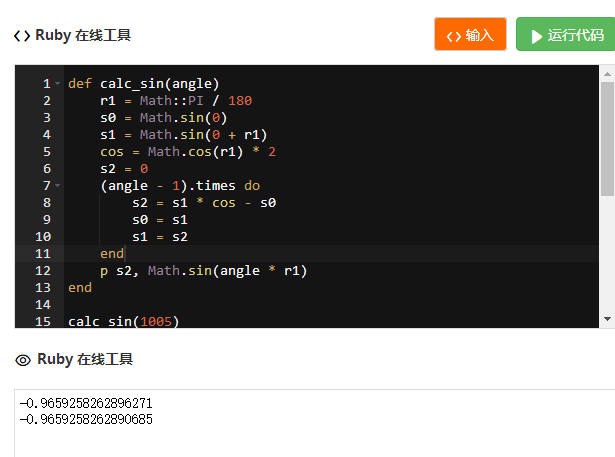Click the eye icon next to output heading
The image size is (615, 457).
(x=23, y=360)
